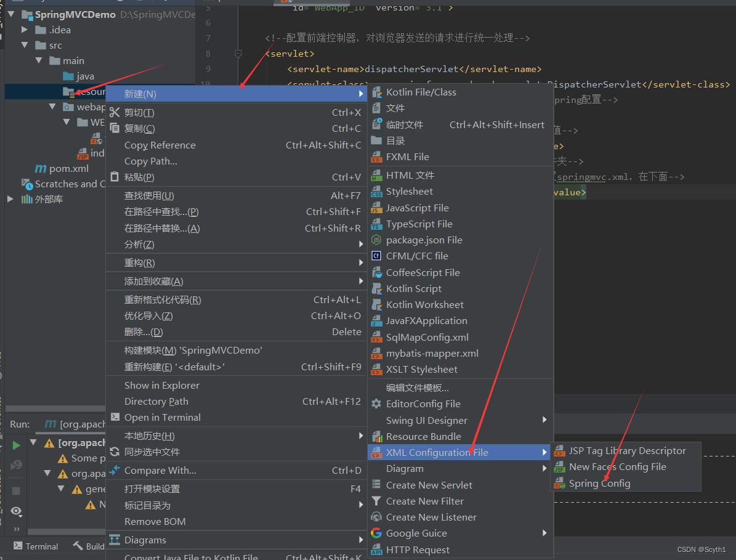The width and height of the screenshot is (736, 560).
Task: Select 打开模块设置
Action: [236, 489]
